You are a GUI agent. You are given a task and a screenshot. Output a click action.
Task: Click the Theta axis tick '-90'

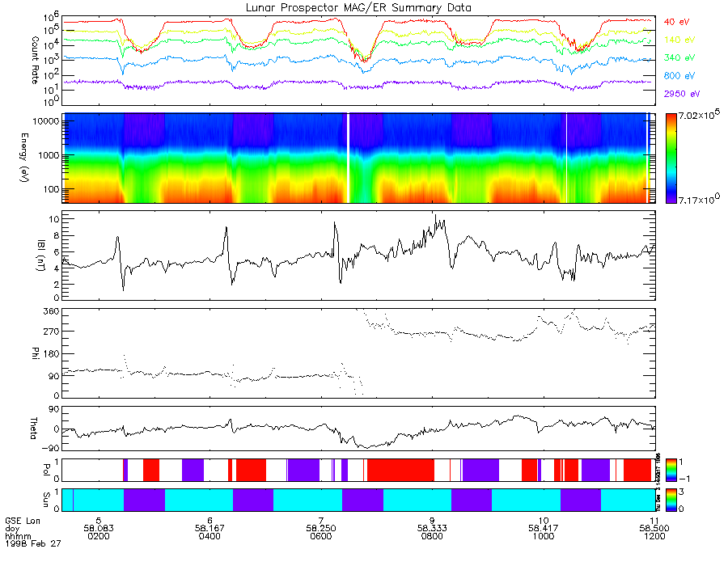(49, 448)
